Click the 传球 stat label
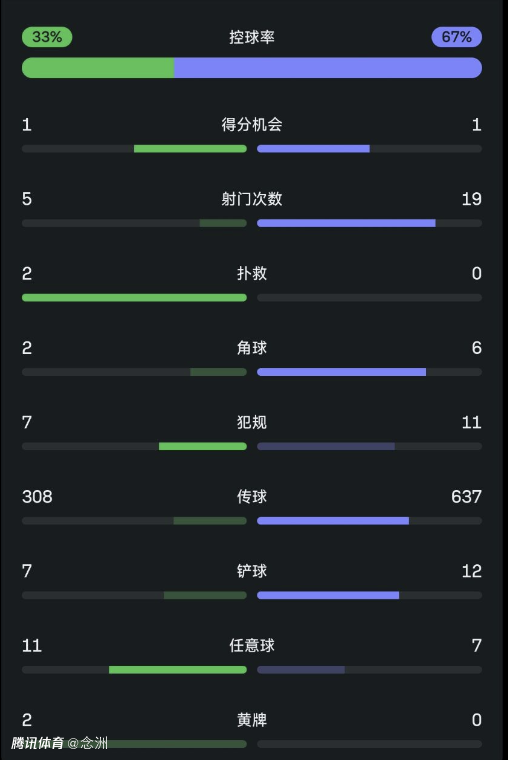The width and height of the screenshot is (508, 760). pyautogui.click(x=252, y=497)
